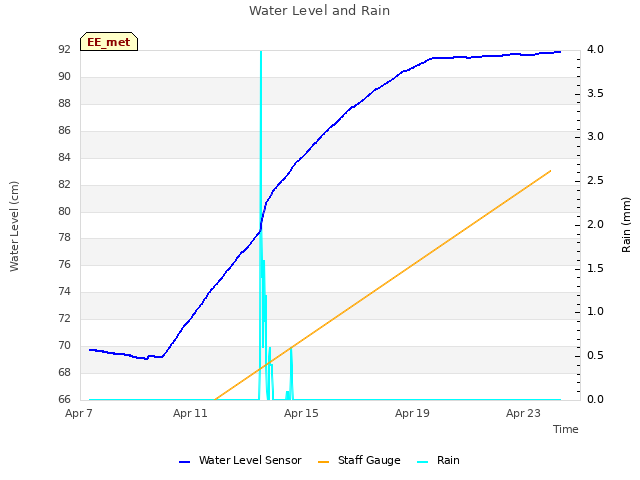Click the Rain legend entry
Screen dimensions: 640x480
point(438,460)
